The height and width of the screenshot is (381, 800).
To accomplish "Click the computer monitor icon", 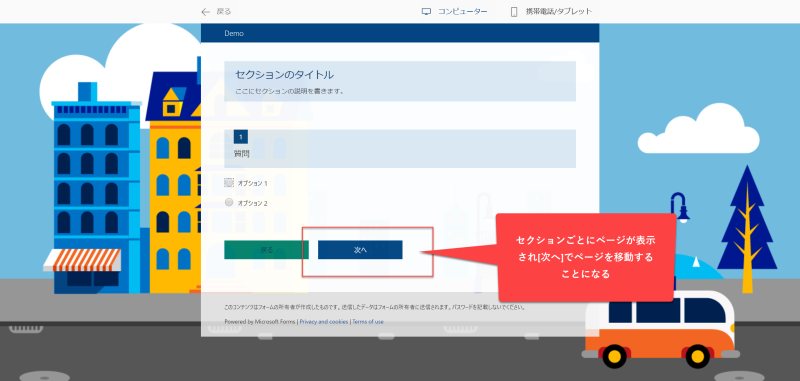I will [427, 12].
